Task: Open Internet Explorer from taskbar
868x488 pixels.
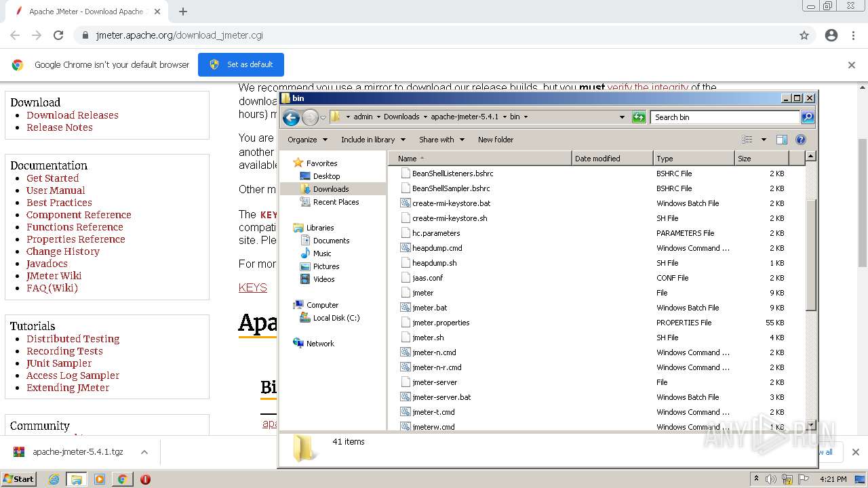Action: click(54, 479)
